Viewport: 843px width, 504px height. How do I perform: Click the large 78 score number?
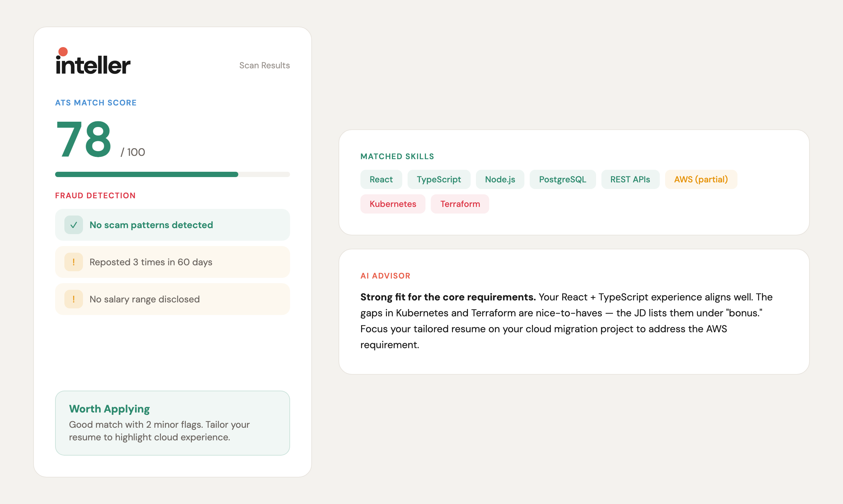click(x=84, y=139)
